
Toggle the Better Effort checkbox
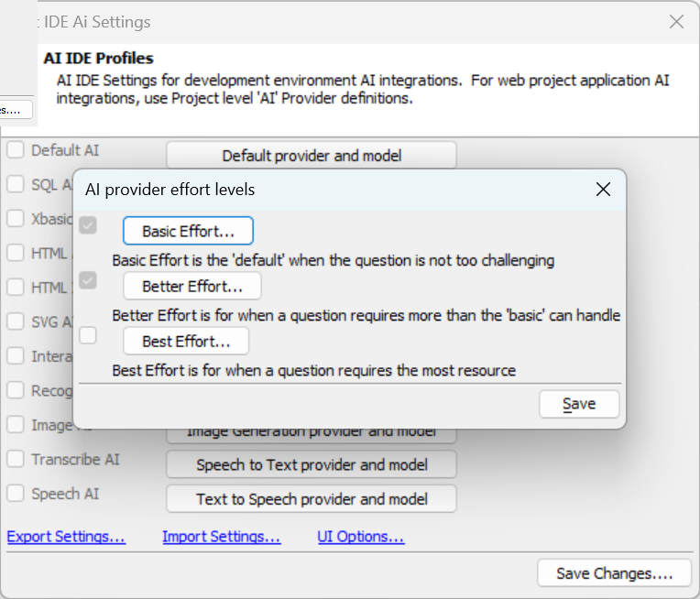pyautogui.click(x=88, y=280)
